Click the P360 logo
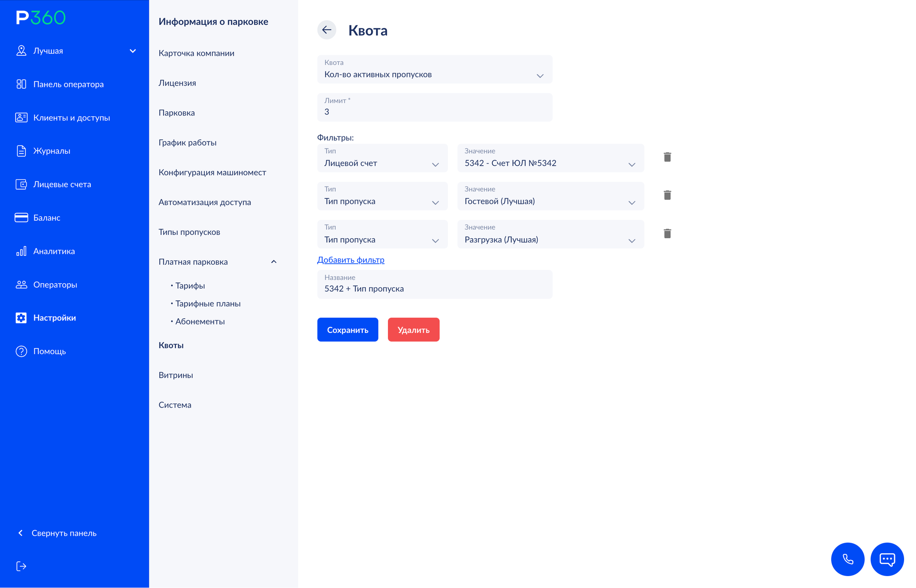Viewport: 916px width, 588px height. (x=41, y=18)
